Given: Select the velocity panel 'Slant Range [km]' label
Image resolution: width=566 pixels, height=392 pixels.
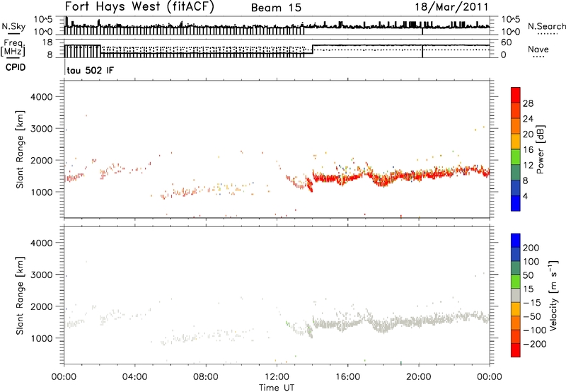Looking at the screenshot, I should 20,296.
